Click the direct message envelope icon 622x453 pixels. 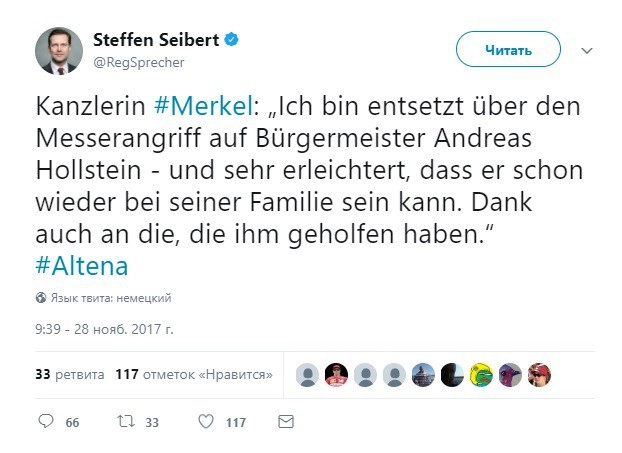tap(286, 422)
